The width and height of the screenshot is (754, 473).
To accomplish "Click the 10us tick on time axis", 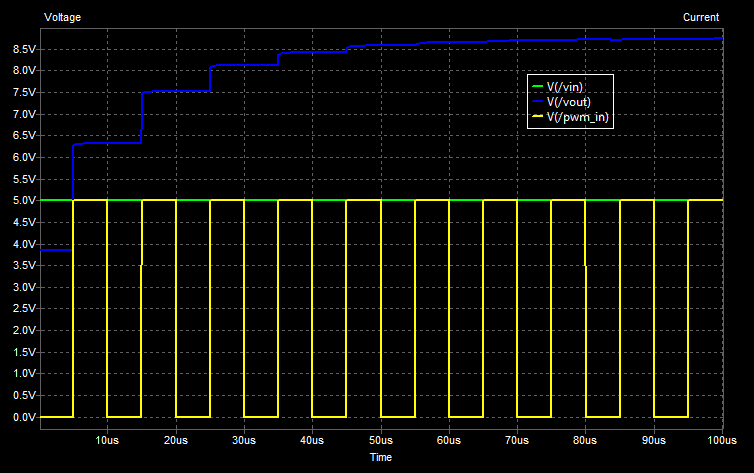I will pyautogui.click(x=107, y=440).
